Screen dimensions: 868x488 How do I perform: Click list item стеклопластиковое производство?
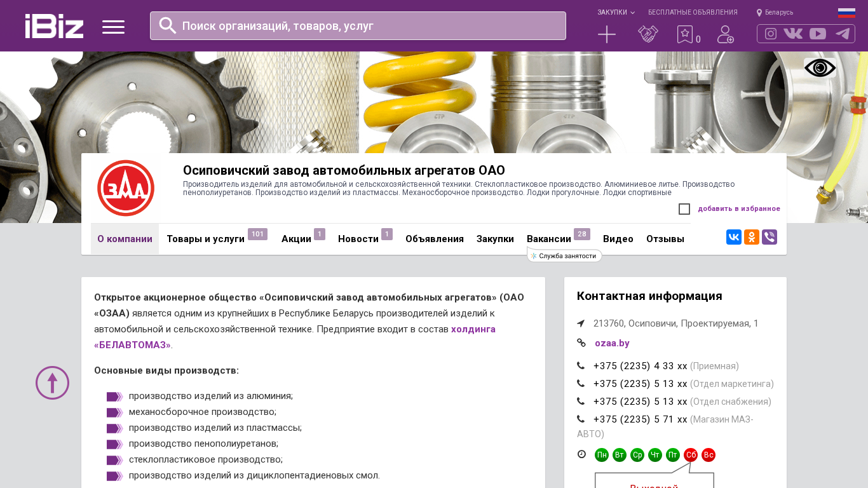click(206, 459)
